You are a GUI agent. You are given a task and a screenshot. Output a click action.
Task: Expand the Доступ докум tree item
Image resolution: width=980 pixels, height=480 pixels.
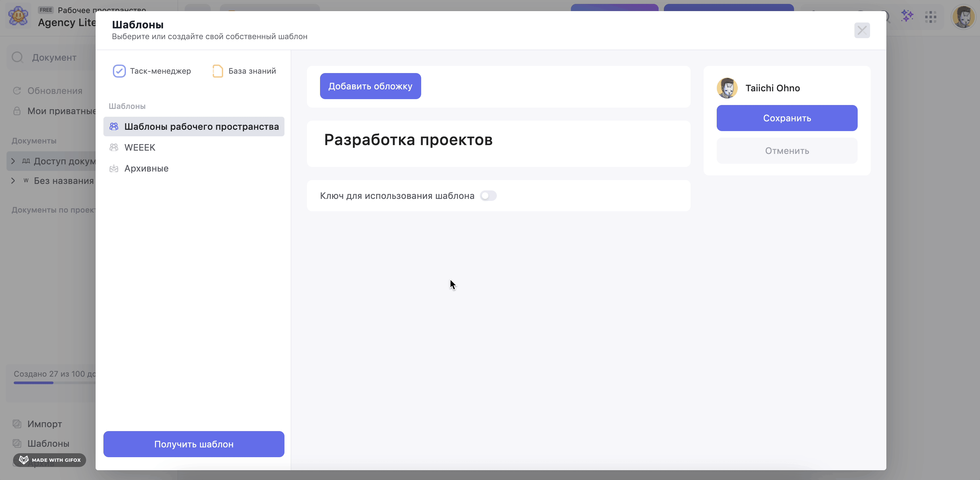coord(13,161)
